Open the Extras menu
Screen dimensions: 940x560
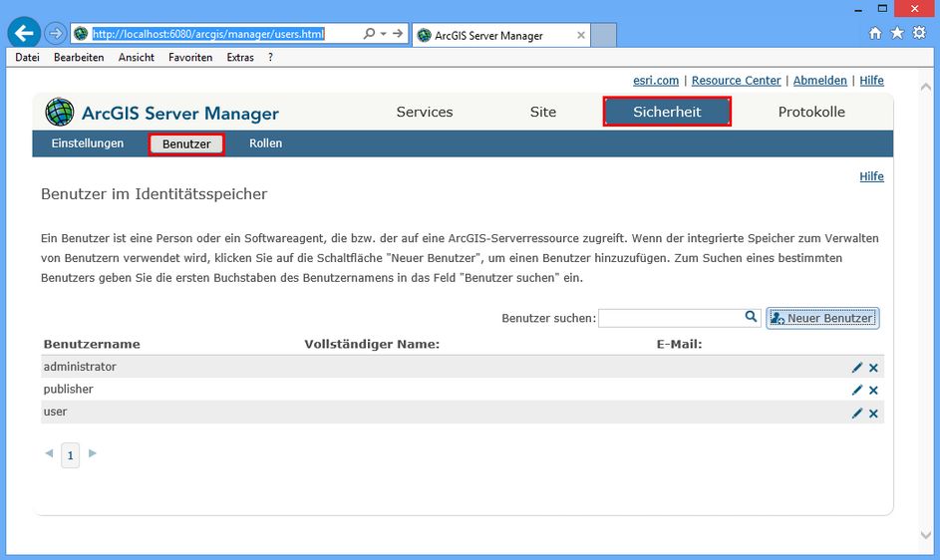coord(240,58)
